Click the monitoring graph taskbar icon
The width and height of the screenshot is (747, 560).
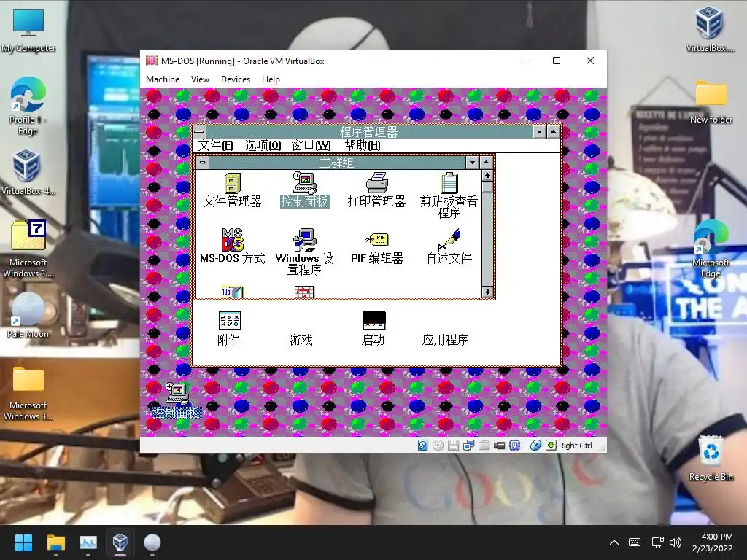[88, 542]
